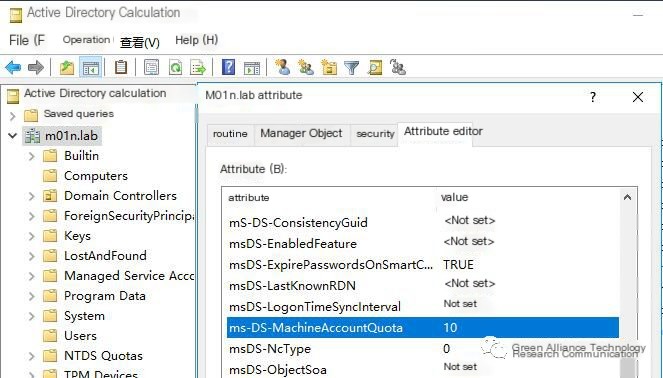Expand the Managed Service Accounts node

(31, 276)
